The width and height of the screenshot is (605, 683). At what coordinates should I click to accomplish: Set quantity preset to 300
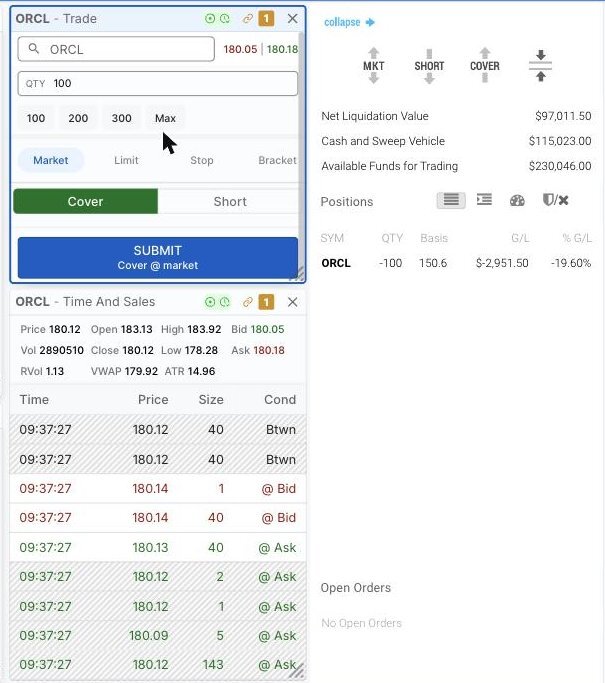pyautogui.click(x=121, y=118)
